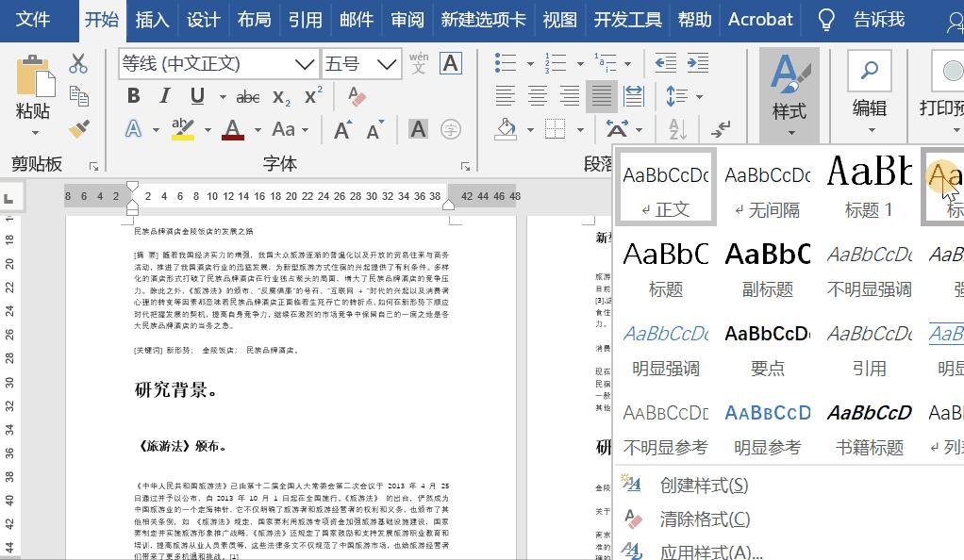Open the 视图 ribbon tab
Image resolution: width=964 pixels, height=560 pixels.
pos(559,19)
